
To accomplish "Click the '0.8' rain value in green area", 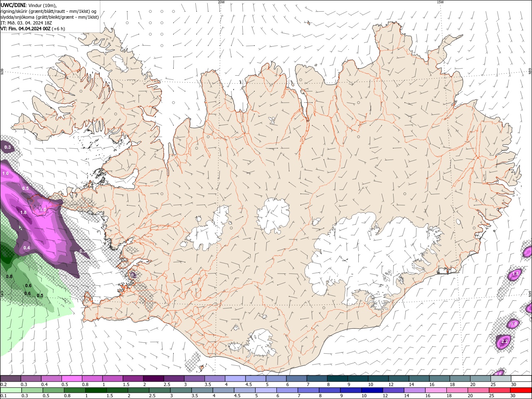I will pyautogui.click(x=9, y=276).
